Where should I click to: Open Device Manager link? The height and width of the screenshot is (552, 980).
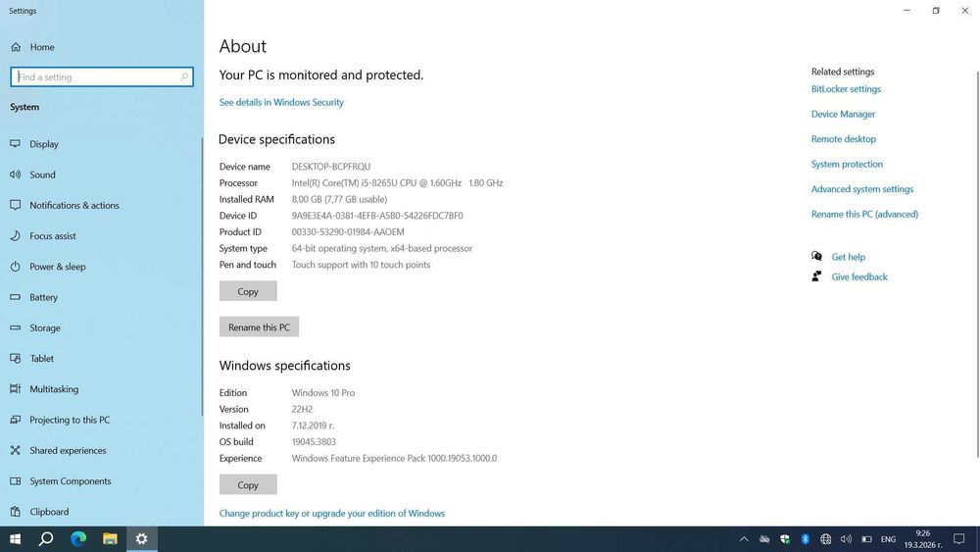coord(843,114)
